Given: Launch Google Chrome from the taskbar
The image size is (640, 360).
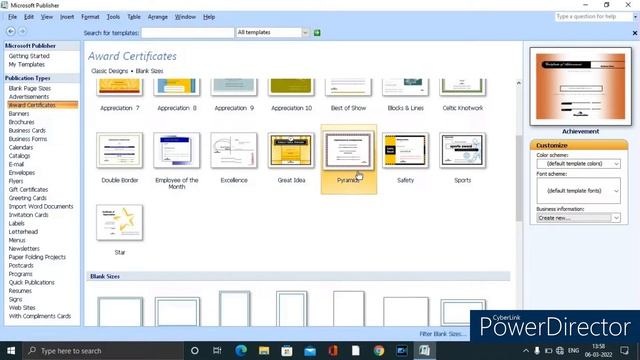Looking at the screenshot, I should coord(379,351).
